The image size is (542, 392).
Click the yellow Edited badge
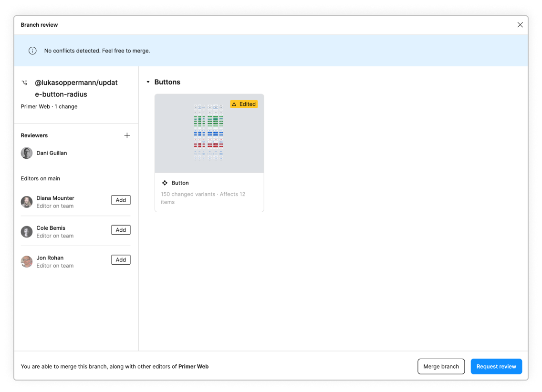click(x=244, y=104)
